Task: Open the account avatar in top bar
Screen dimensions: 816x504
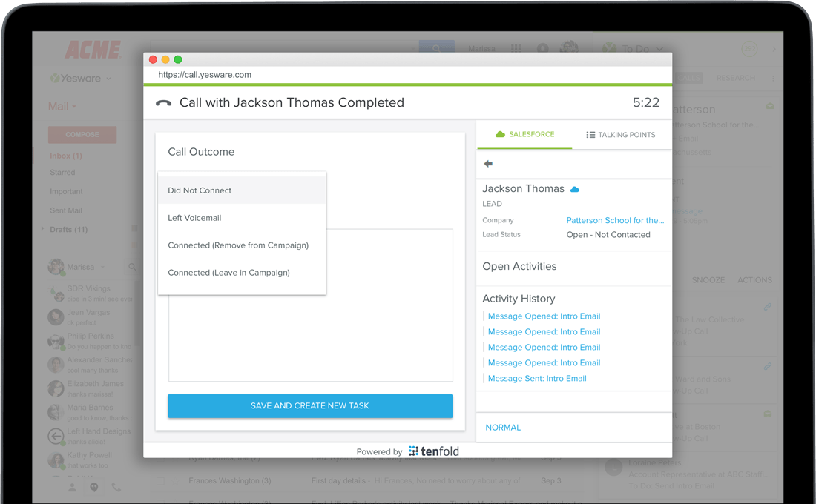Action: click(569, 47)
